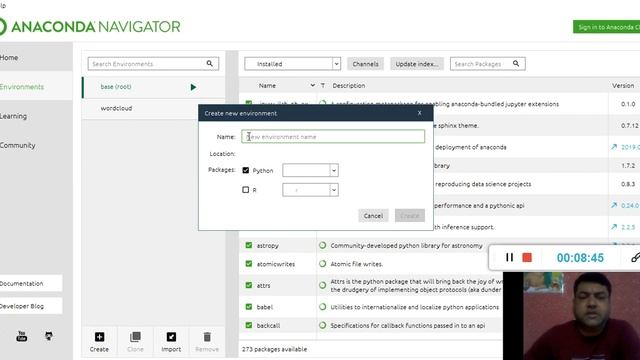640x360 pixels.
Task: Click the Clone environment icon
Action: [135, 337]
